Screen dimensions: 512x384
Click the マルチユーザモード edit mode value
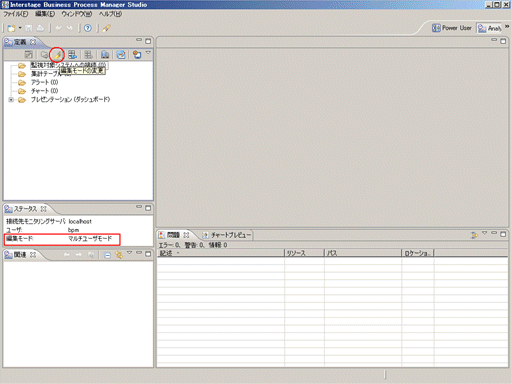point(90,238)
